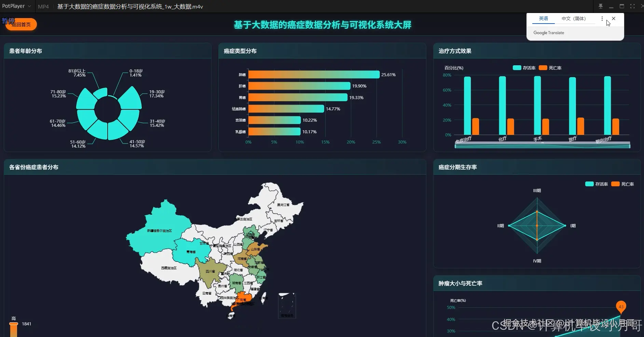Click the 治疗方式效果 panel title

455,51
